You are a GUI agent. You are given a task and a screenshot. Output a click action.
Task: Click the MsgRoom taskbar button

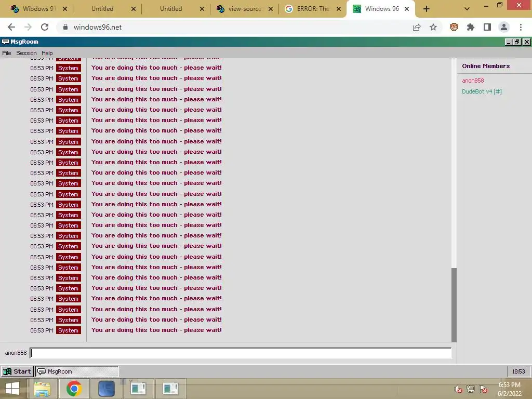point(77,371)
